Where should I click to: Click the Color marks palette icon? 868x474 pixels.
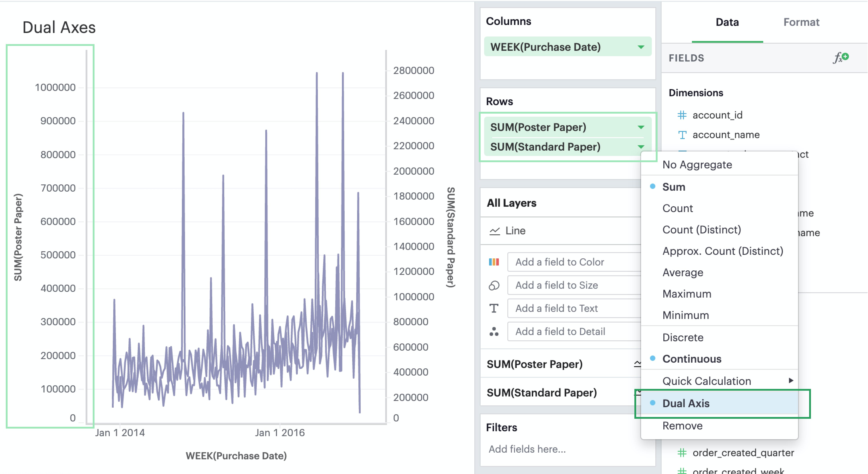point(494,262)
